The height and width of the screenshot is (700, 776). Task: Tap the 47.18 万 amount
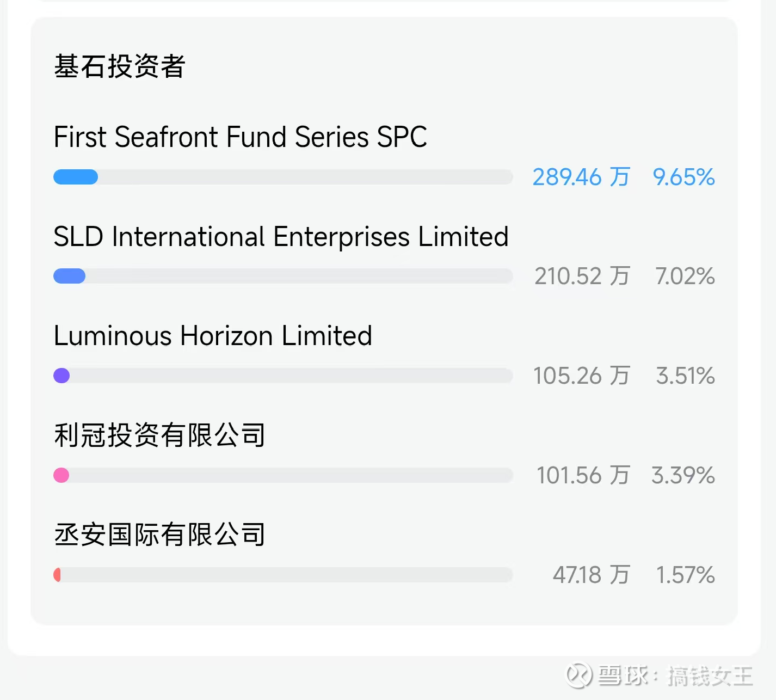pyautogui.click(x=591, y=575)
